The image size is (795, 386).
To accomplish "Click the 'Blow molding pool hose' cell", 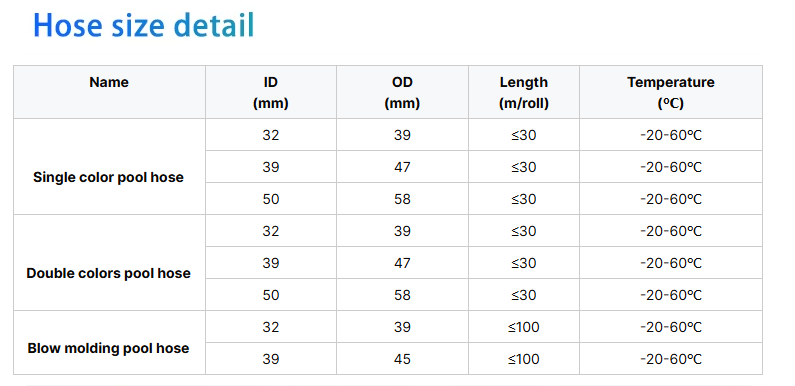I will pyautogui.click(x=109, y=343).
